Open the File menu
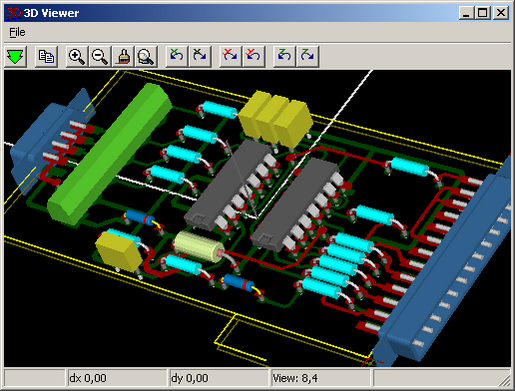The image size is (515, 391). [x=17, y=32]
